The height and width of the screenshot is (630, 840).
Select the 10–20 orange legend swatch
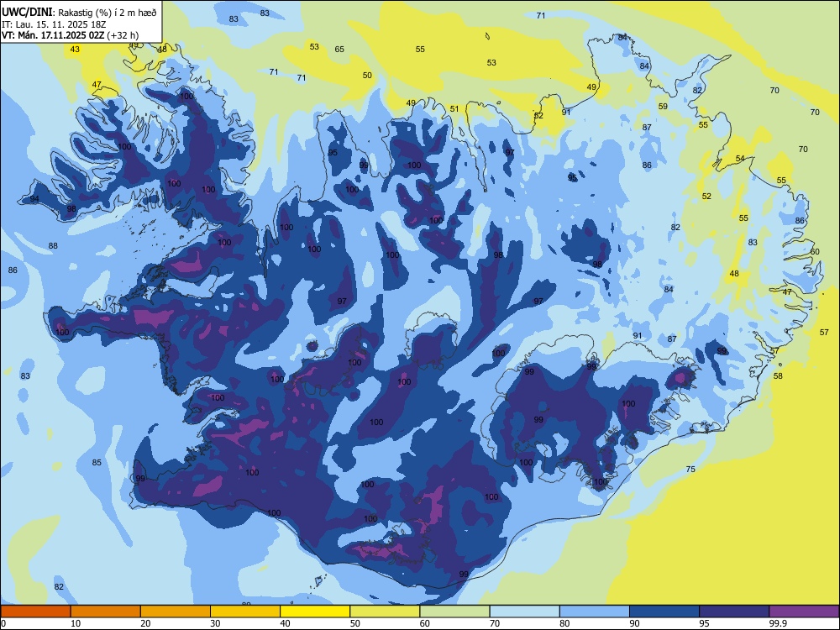[106, 612]
